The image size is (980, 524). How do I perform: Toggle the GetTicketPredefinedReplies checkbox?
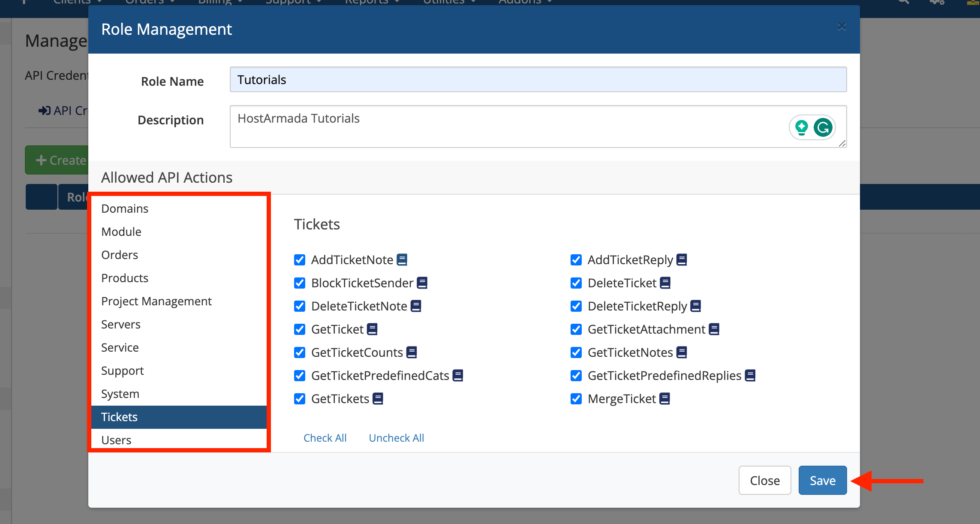(x=576, y=376)
